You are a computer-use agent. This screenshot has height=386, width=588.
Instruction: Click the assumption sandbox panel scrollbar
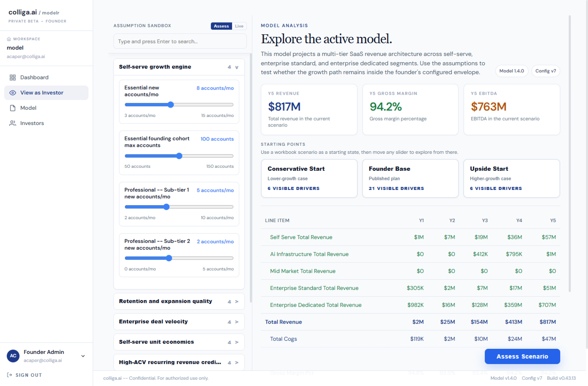[251, 178]
